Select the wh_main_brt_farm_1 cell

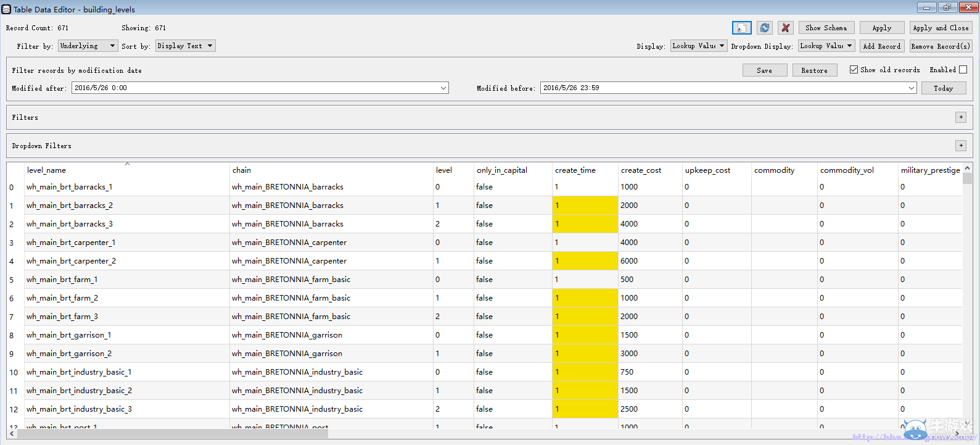click(126, 280)
